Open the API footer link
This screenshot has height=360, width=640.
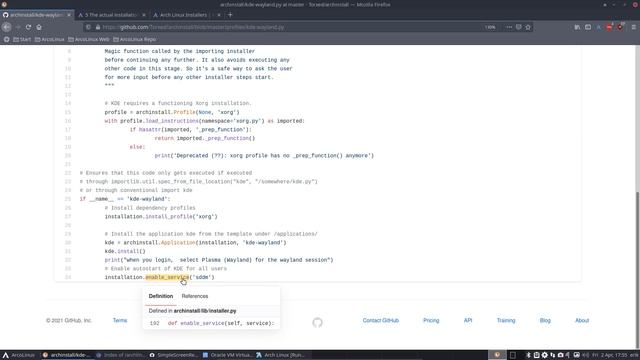(468, 320)
